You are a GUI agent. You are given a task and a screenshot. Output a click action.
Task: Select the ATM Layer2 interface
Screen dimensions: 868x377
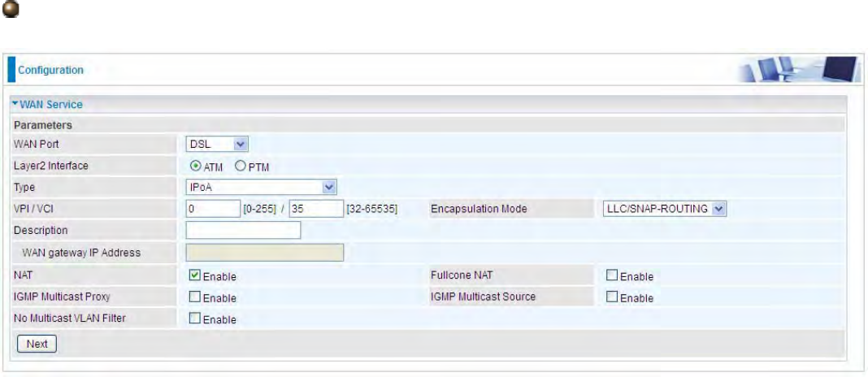195,166
